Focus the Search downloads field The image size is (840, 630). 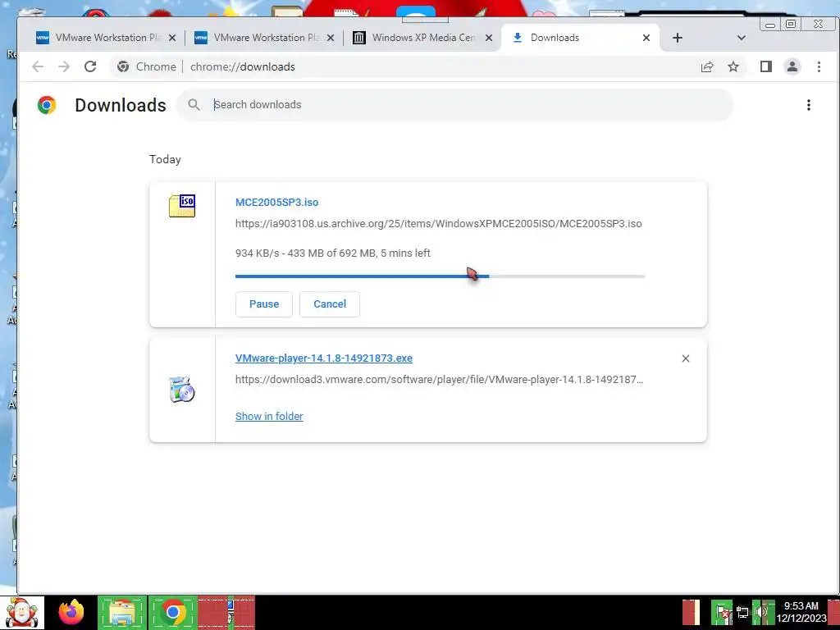(454, 105)
